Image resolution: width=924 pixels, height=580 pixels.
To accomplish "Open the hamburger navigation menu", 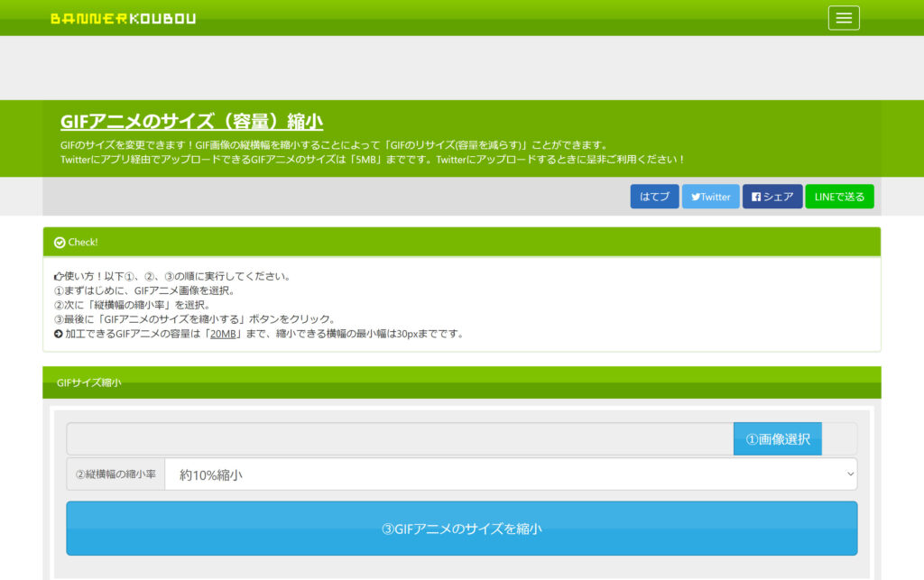I will (x=843, y=18).
